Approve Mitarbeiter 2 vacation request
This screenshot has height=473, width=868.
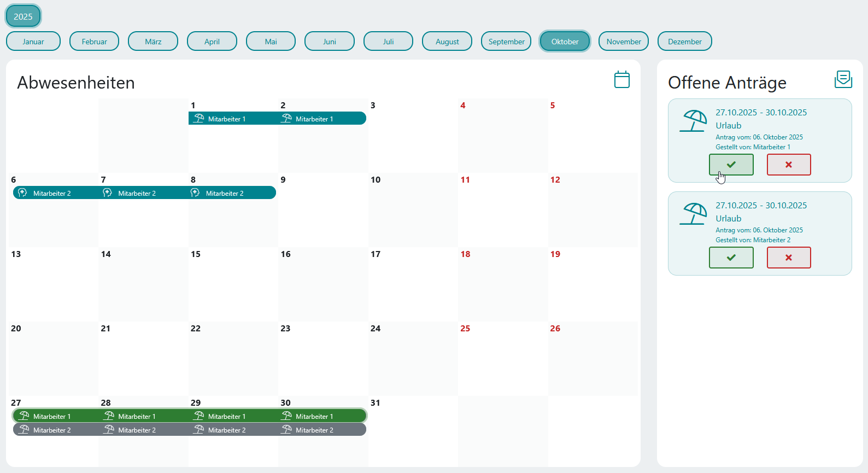[x=731, y=258]
